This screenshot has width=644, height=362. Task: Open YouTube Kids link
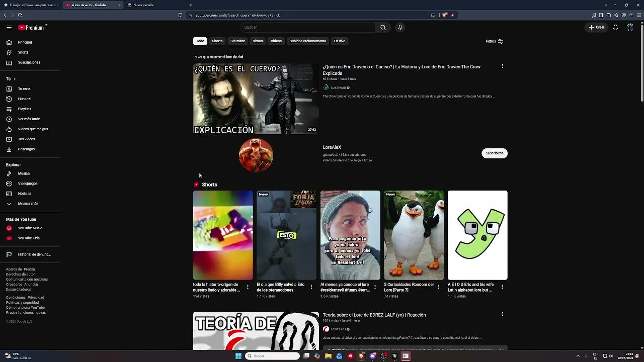click(x=30, y=238)
